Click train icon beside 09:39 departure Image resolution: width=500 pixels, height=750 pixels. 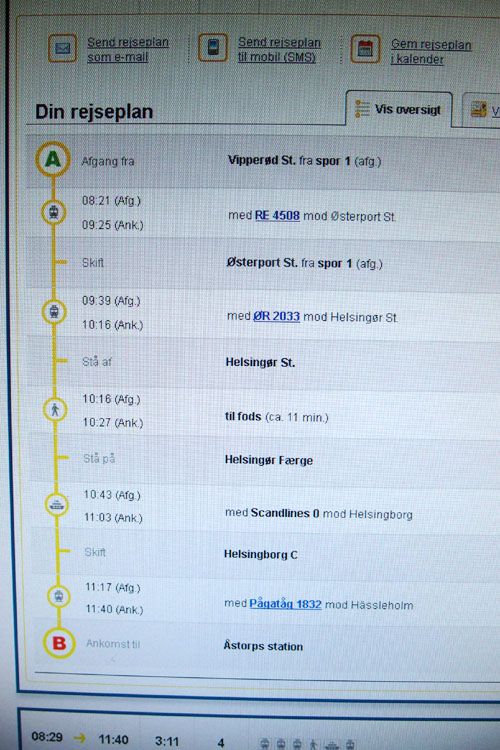[x=54, y=312]
